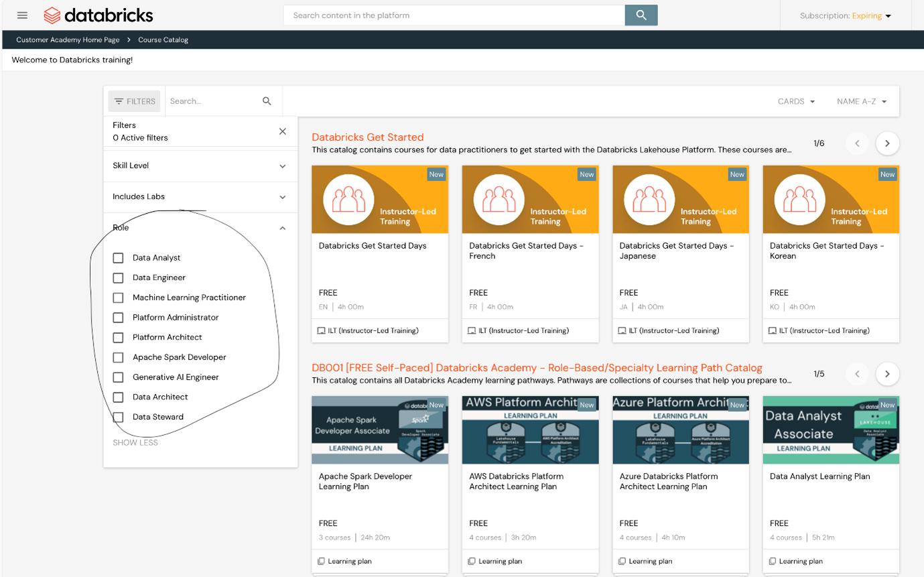Go to next page of DB001 catalog
This screenshot has height=577, width=924.
pyautogui.click(x=887, y=374)
